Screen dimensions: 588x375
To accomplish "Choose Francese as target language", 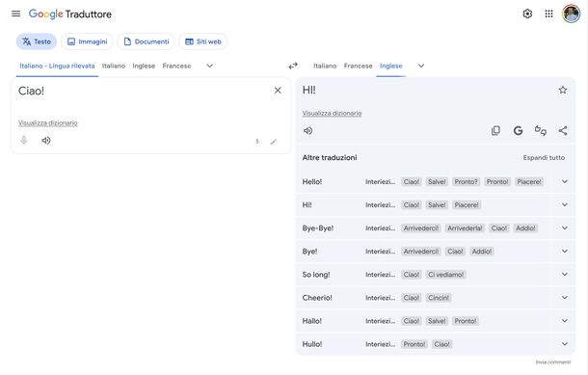I will point(359,66).
